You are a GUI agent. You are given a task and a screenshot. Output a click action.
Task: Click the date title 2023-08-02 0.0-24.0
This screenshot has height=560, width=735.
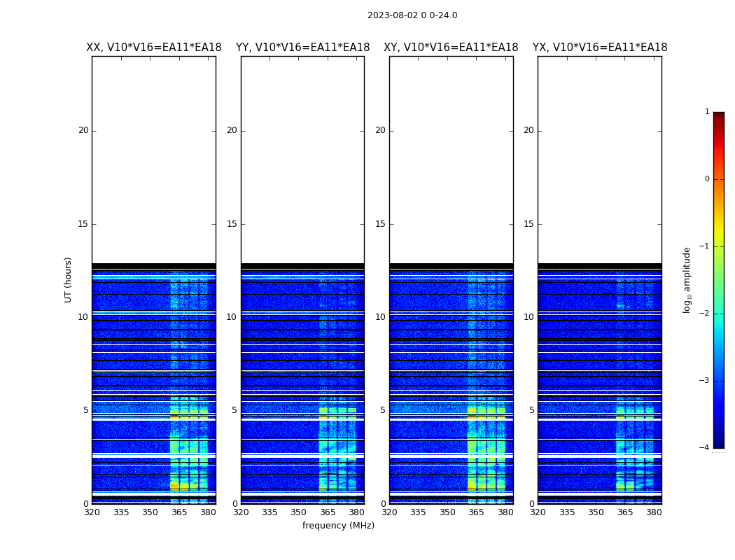click(x=412, y=15)
